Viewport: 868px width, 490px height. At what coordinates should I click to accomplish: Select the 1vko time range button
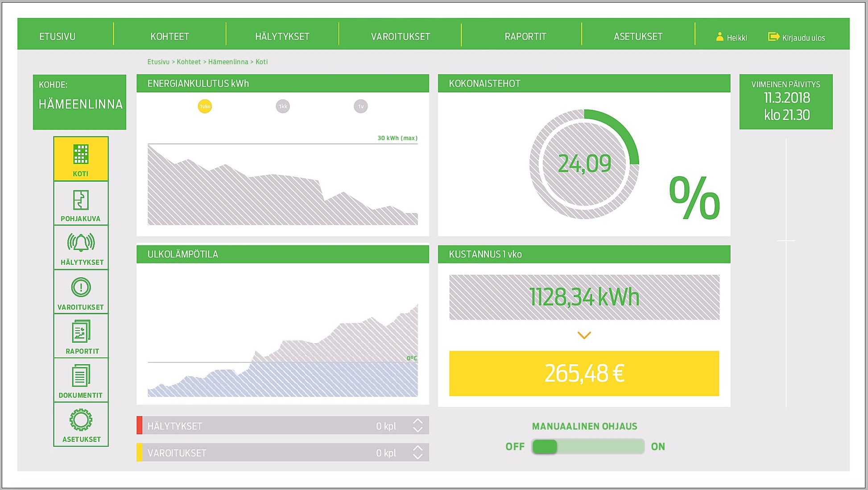click(x=205, y=106)
